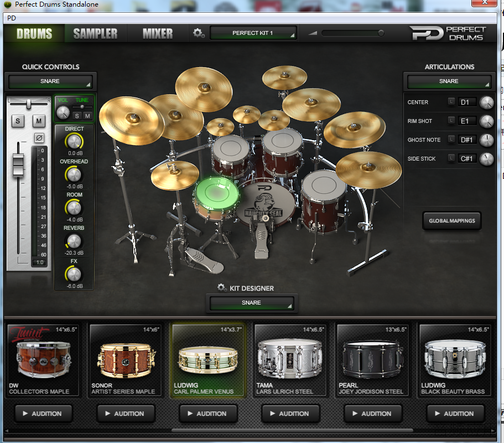Click the CENTER articulation knob
The image size is (504, 443).
pyautogui.click(x=487, y=102)
